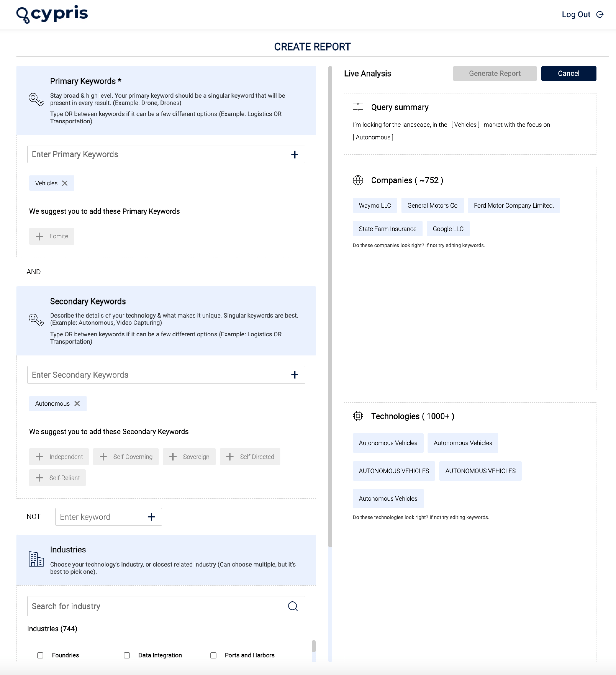This screenshot has height=675, width=616.
Task: Add suggested keyword Fomite
Action: coord(52,236)
